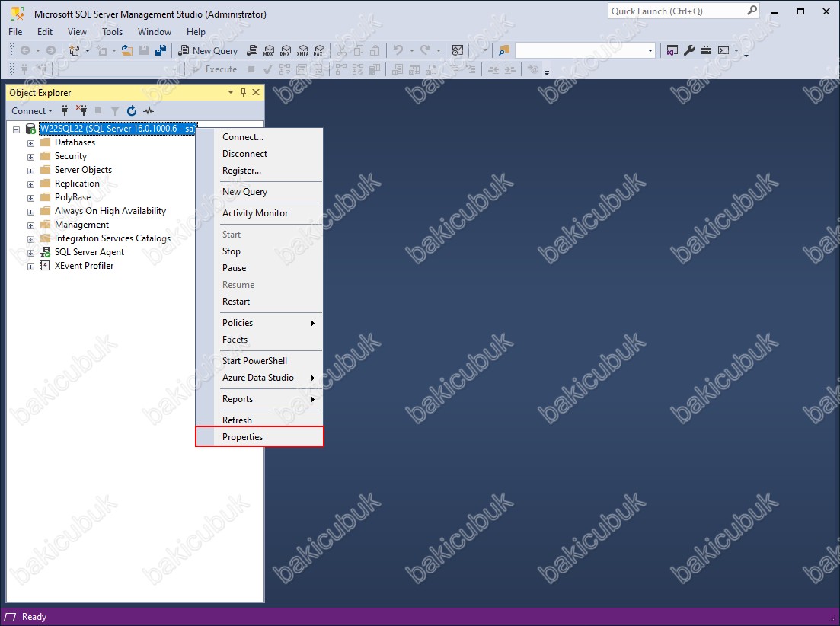Open Database Engine Query icon
The height and width of the screenshot is (626, 840).
252,50
